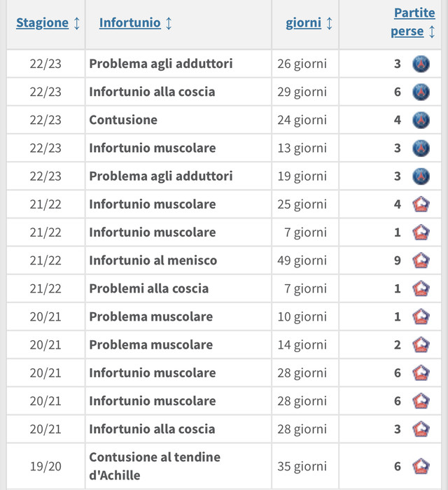
Task: Select Lille crest in the 10 giorni row
Action: click(421, 316)
